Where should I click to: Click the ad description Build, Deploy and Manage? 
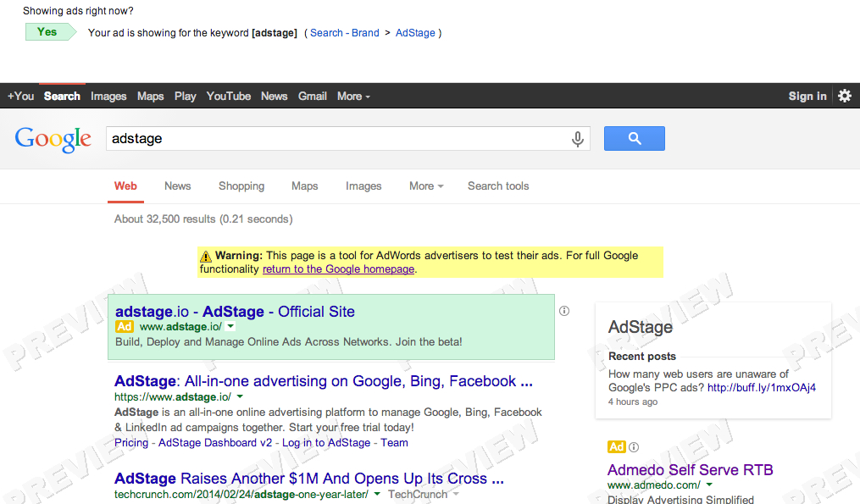pos(288,342)
